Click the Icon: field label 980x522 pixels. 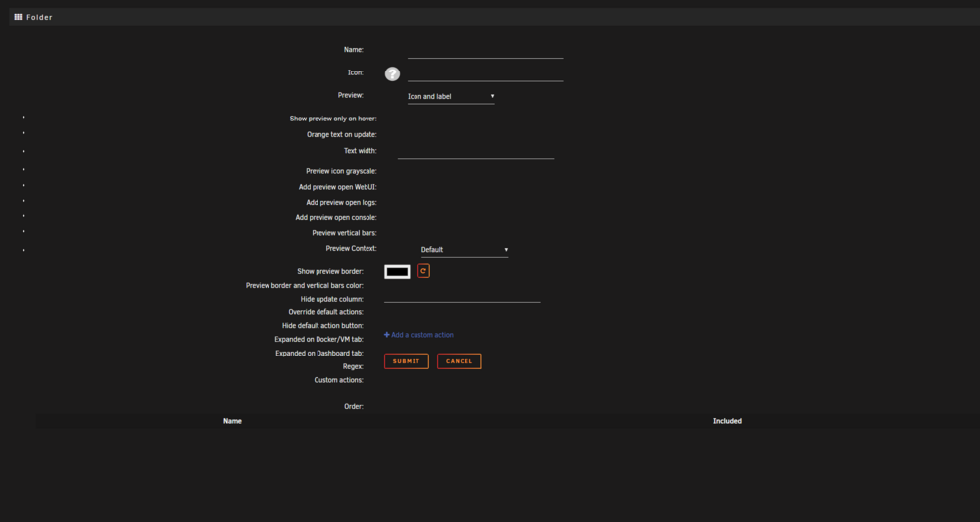click(x=356, y=72)
